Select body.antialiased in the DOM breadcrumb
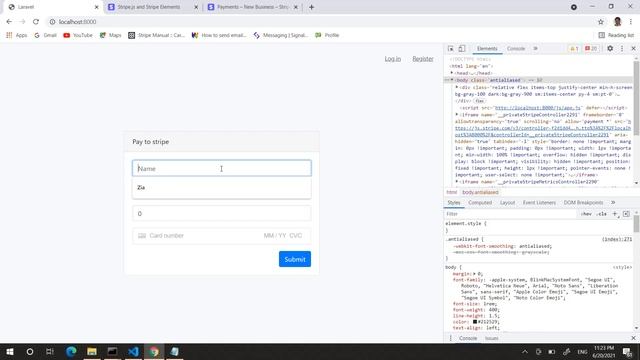 480,192
